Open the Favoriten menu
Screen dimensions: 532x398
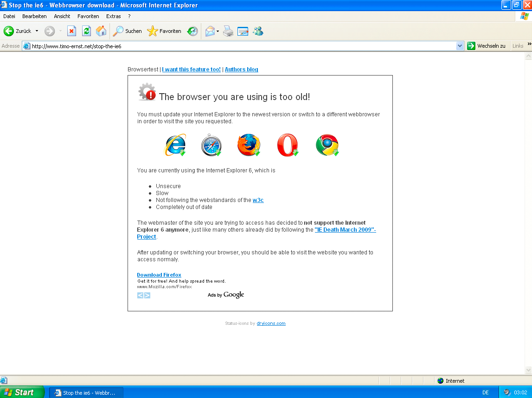click(x=88, y=16)
